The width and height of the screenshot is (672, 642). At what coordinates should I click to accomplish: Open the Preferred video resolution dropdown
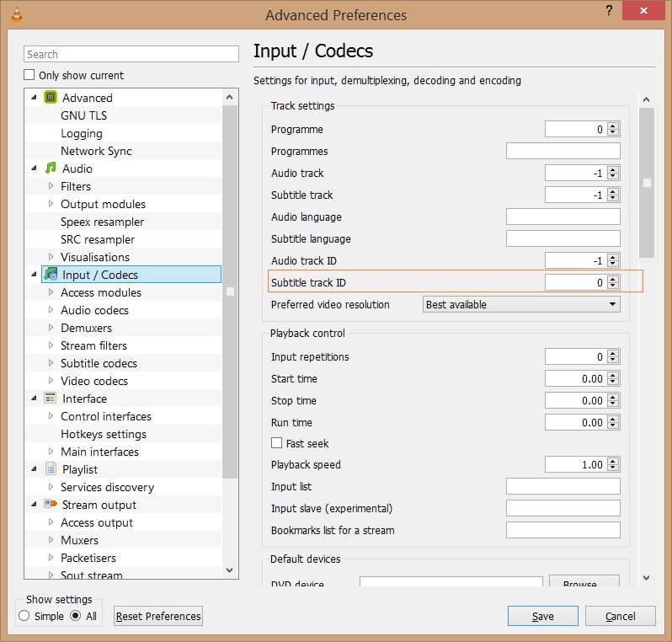521,304
